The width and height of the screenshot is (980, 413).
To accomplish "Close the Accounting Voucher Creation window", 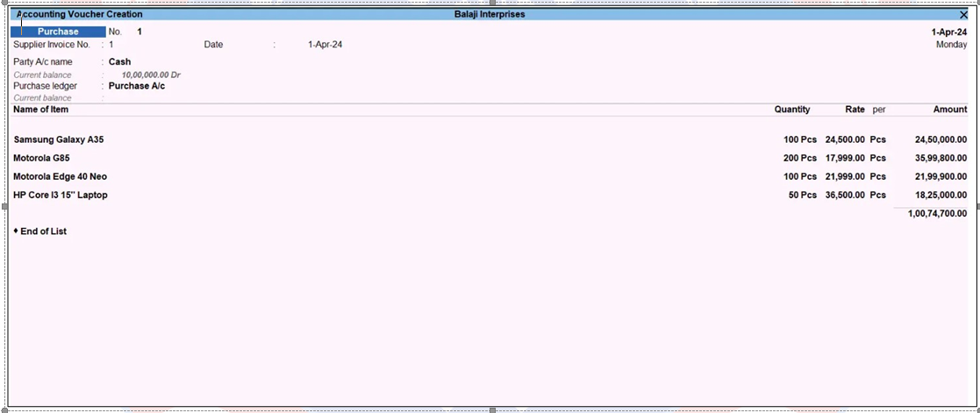I will click(963, 15).
